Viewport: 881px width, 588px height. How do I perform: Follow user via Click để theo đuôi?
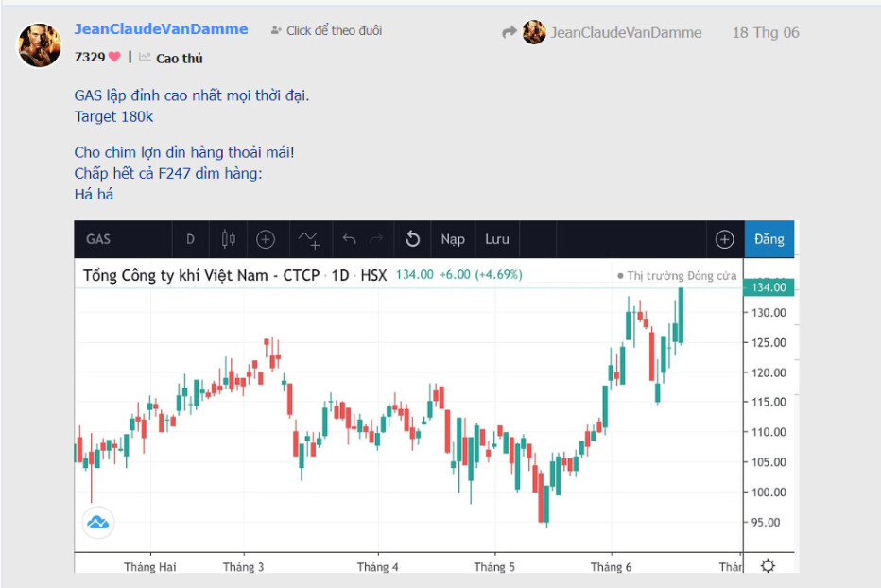326,30
